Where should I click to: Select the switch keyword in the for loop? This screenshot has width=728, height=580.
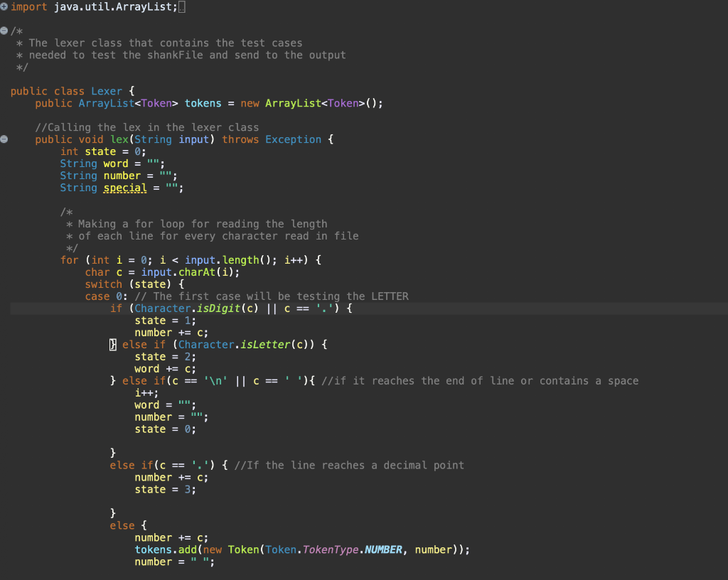[x=104, y=284]
